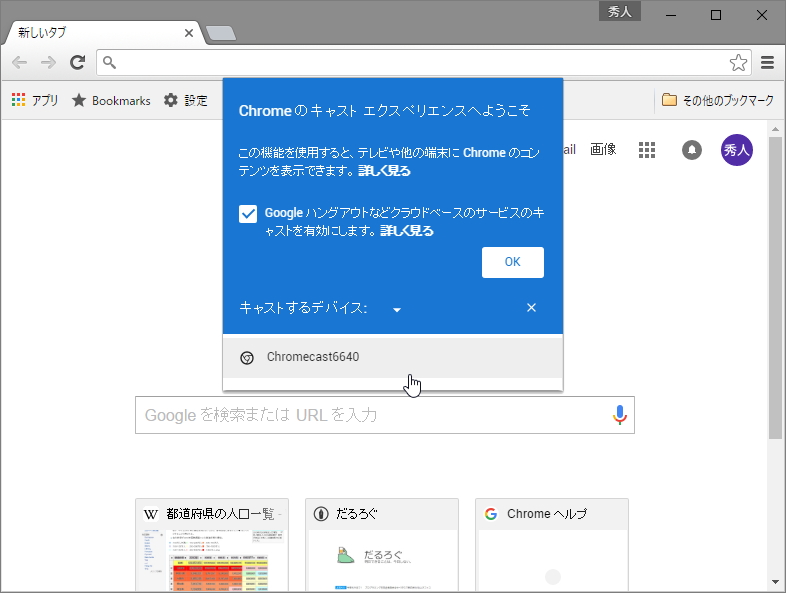Open the Chrome hamburger menu

pos(767,63)
